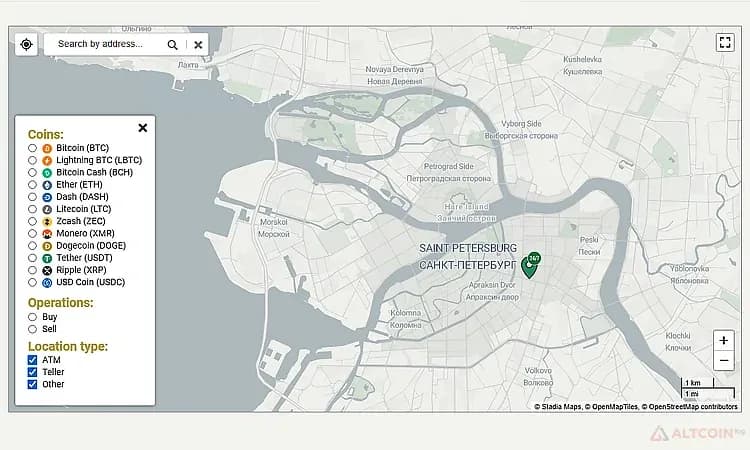The image size is (750, 450).
Task: Select Tether (USDT) radio button
Action: [x=32, y=258]
